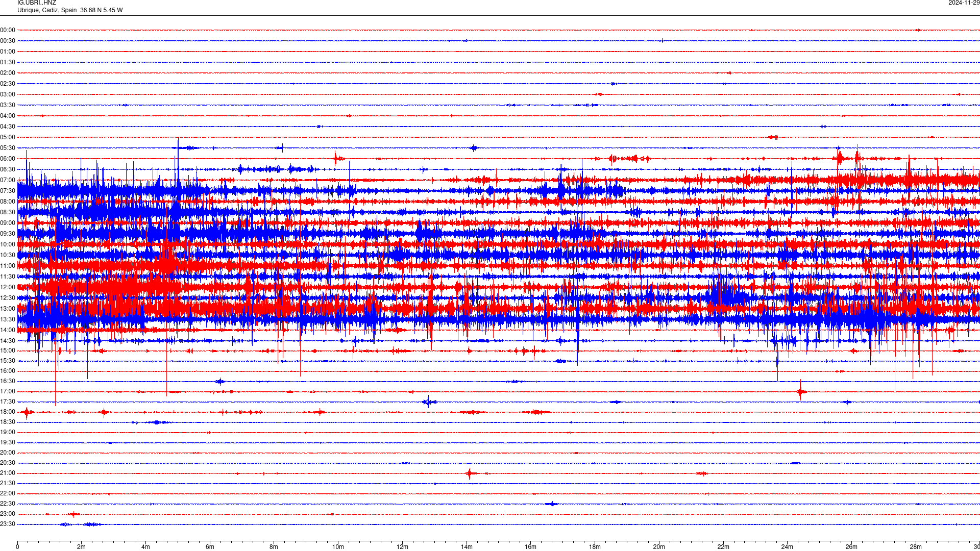Screen dimensions: 980x551
Task: Click the 14m tick on time axis
Action: pos(467,547)
